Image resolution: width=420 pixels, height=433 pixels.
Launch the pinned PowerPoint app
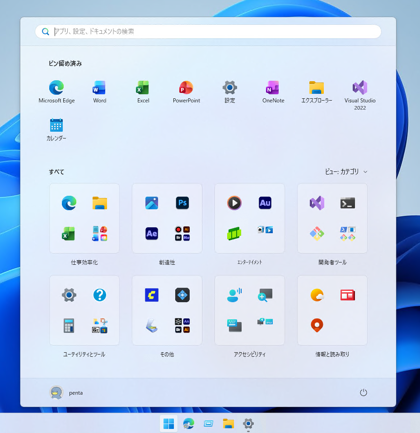(186, 92)
